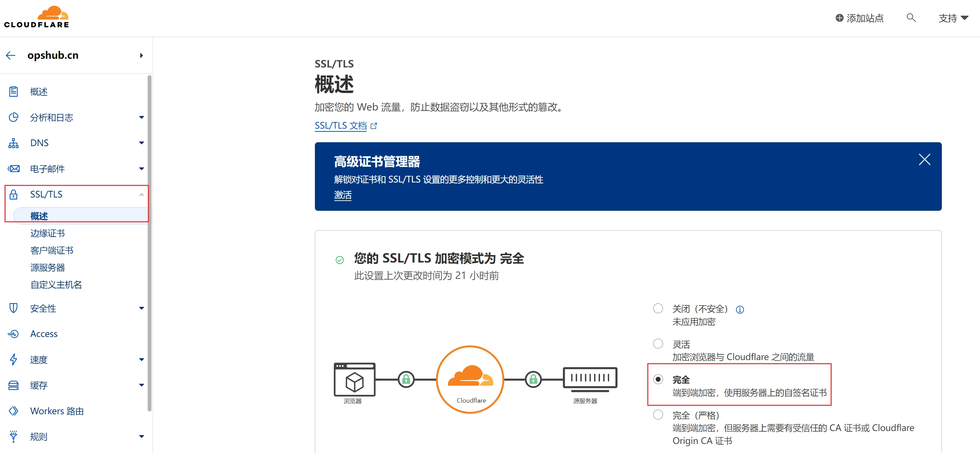Screen dimensions: 980x453
Task: Click the Cloudflare logo
Action: (x=36, y=17)
